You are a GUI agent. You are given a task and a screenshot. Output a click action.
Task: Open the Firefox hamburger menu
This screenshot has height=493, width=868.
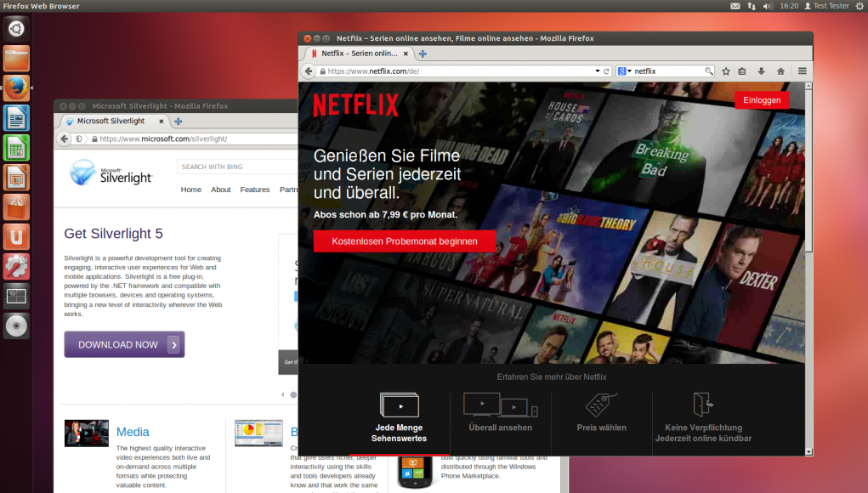coord(802,71)
